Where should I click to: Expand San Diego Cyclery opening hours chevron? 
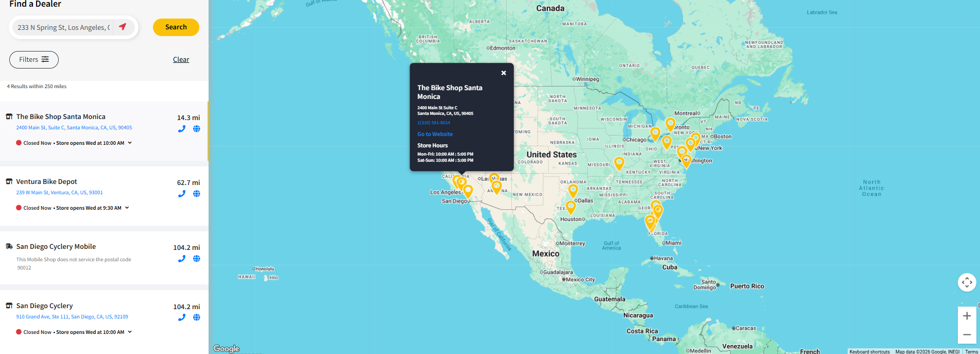(x=130, y=332)
